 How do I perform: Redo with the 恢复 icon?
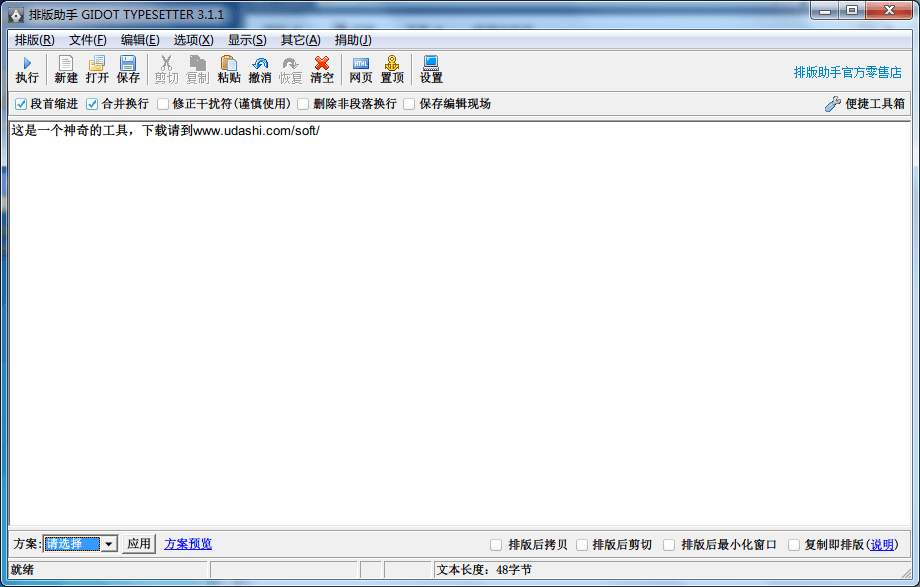[290, 70]
